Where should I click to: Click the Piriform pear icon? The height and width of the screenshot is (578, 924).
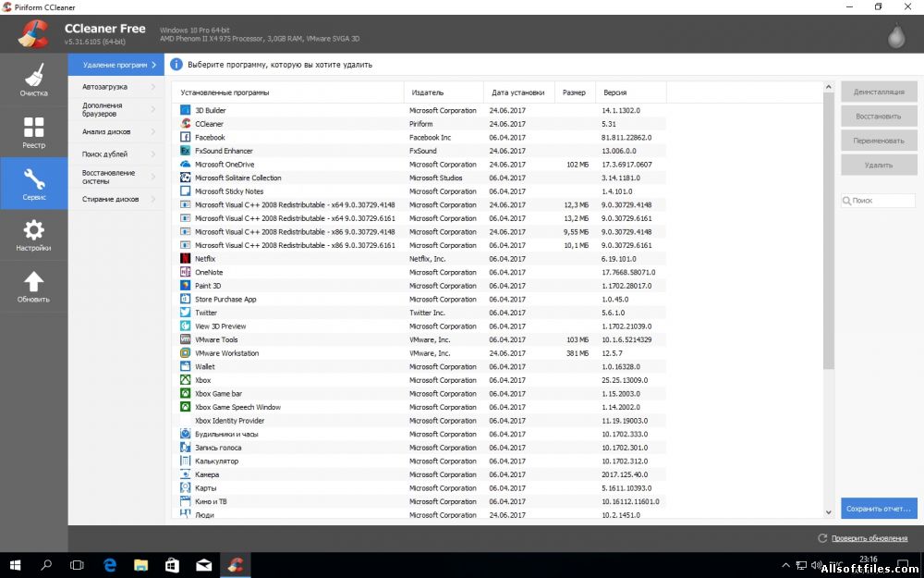(896, 35)
